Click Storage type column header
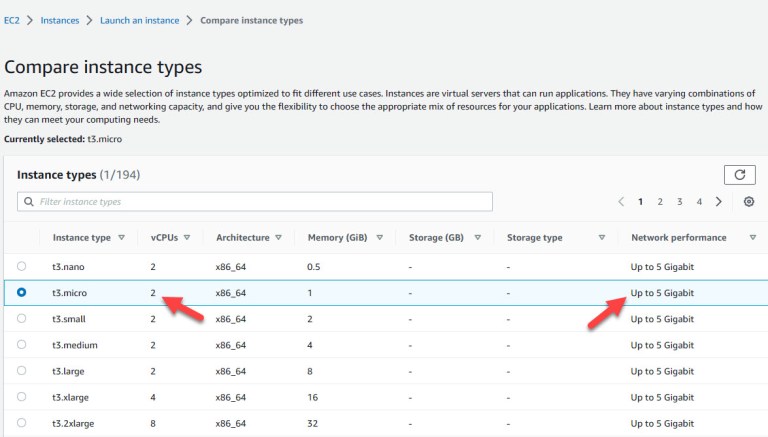768x437 pixels. coord(535,238)
